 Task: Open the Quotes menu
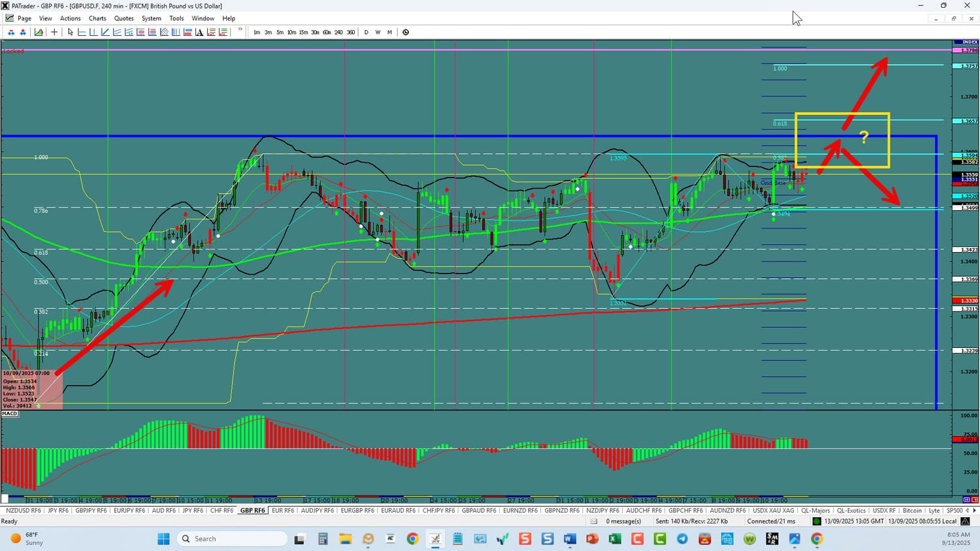pos(123,18)
